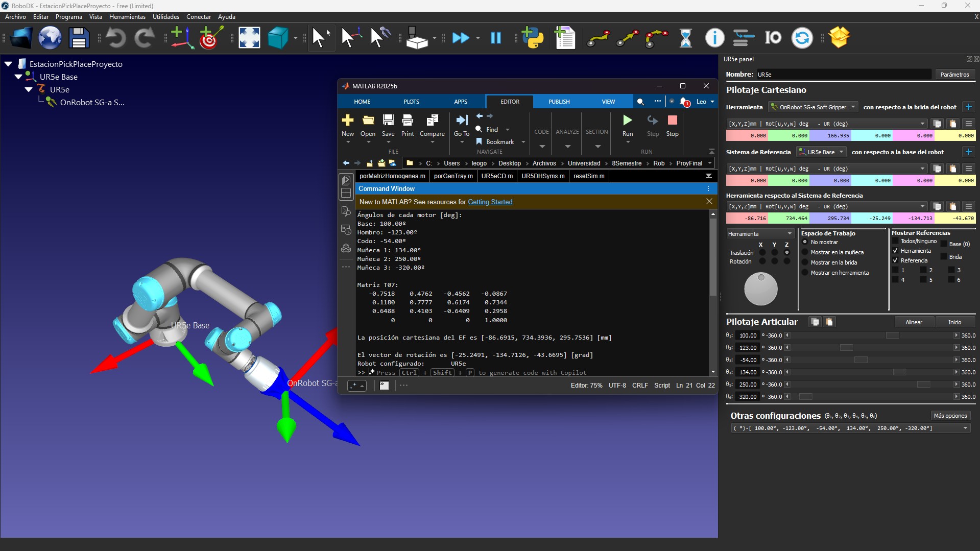The width and height of the screenshot is (980, 551).
Task: Insert a Linear Move instruction icon
Action: click(627, 38)
